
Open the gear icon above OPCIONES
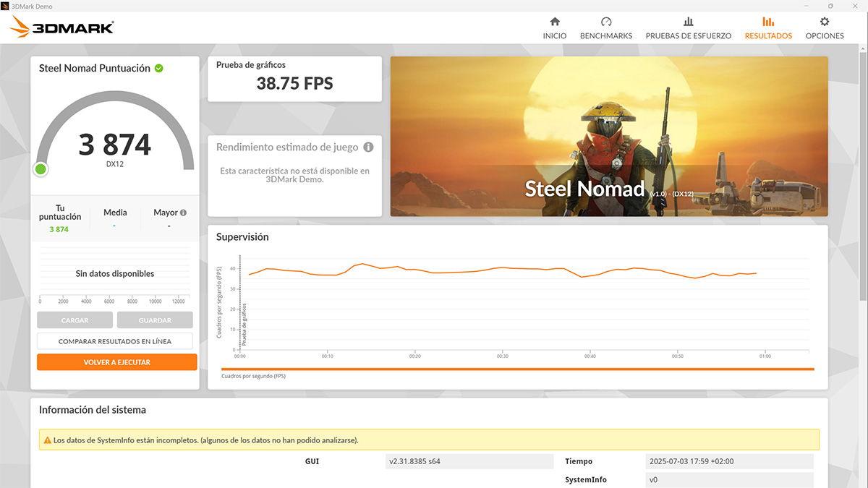[x=825, y=22]
